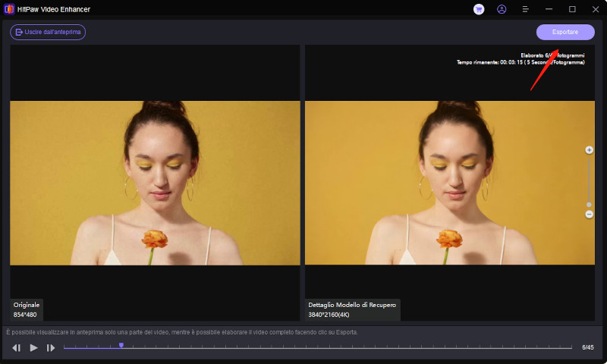The image size is (607, 364).
Task: Zoom out with the minus button
Action: point(590,215)
